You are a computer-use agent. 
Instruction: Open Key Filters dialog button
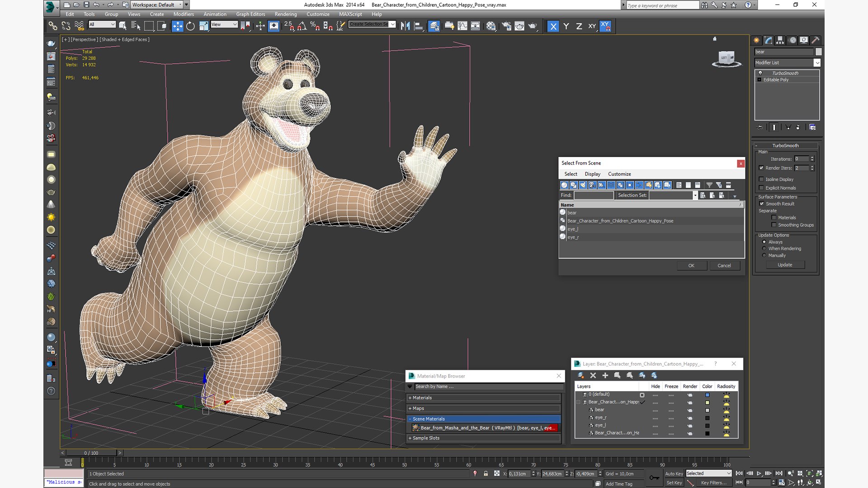pos(714,483)
